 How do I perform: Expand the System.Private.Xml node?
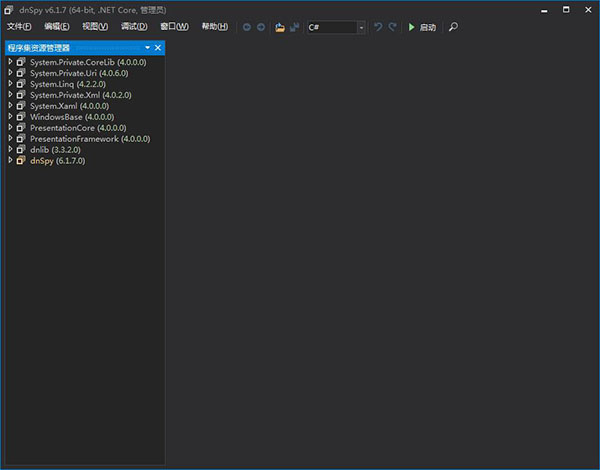(x=10, y=94)
